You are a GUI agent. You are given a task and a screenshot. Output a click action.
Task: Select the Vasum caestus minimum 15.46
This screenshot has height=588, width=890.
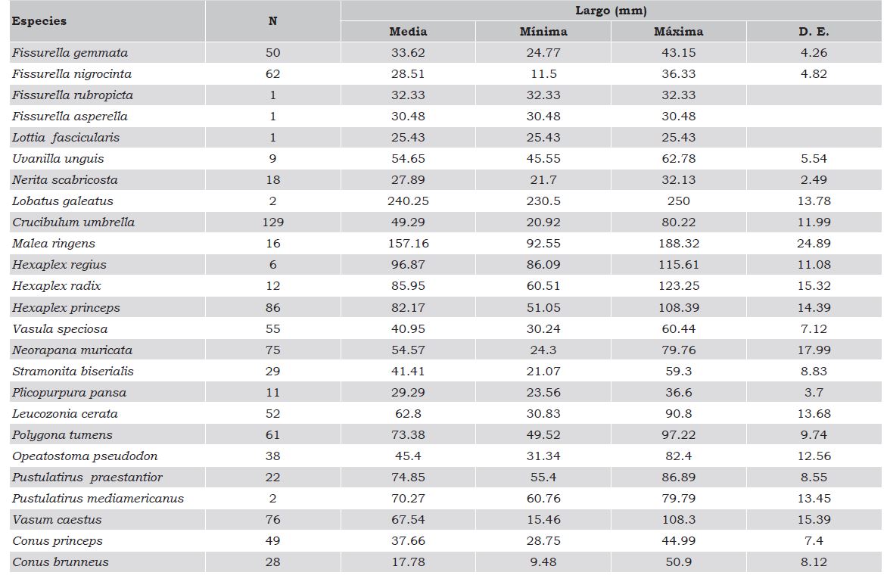click(543, 520)
